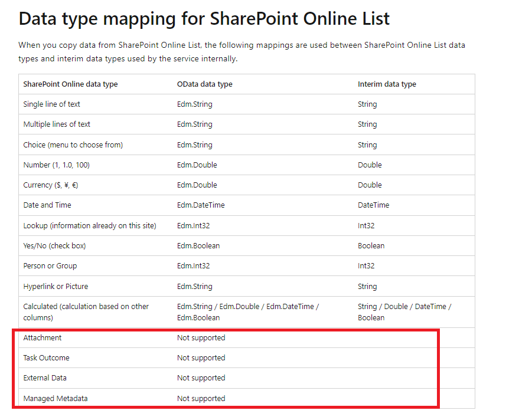The image size is (532, 417).
Task: Click Edm.Boolean in the Yes/No row
Action: tap(198, 245)
